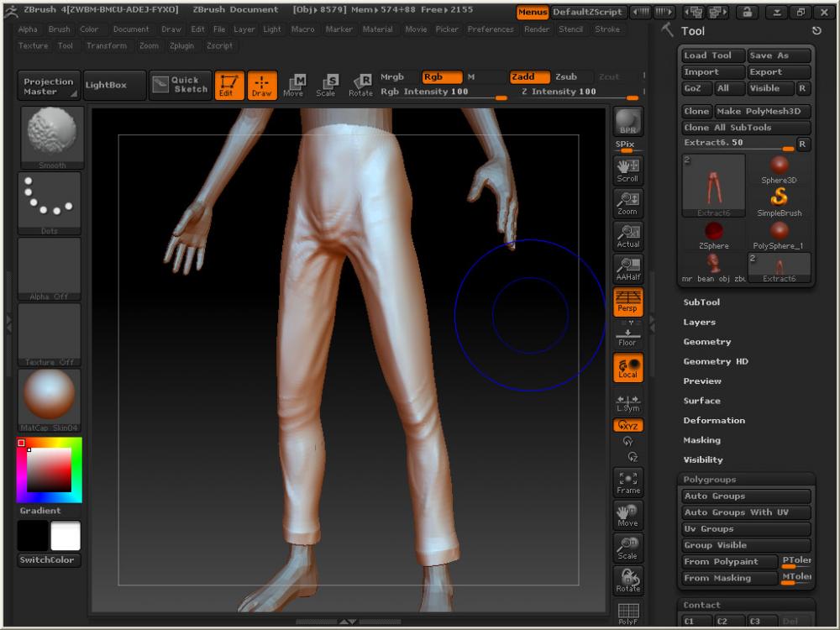Viewport: 840px width, 630px height.
Task: Open the Zplugin menu
Action: coord(181,46)
